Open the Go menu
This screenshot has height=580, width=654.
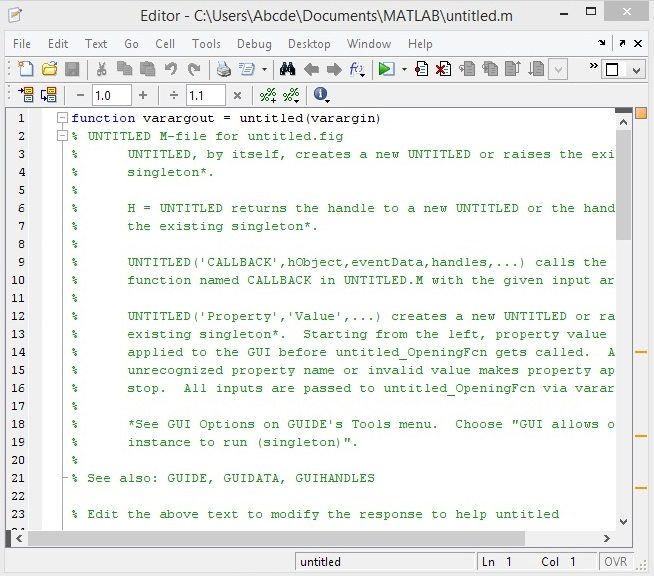(x=131, y=44)
